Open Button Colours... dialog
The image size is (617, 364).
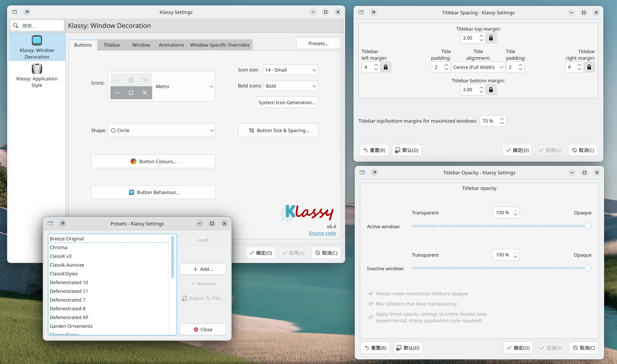click(x=153, y=161)
